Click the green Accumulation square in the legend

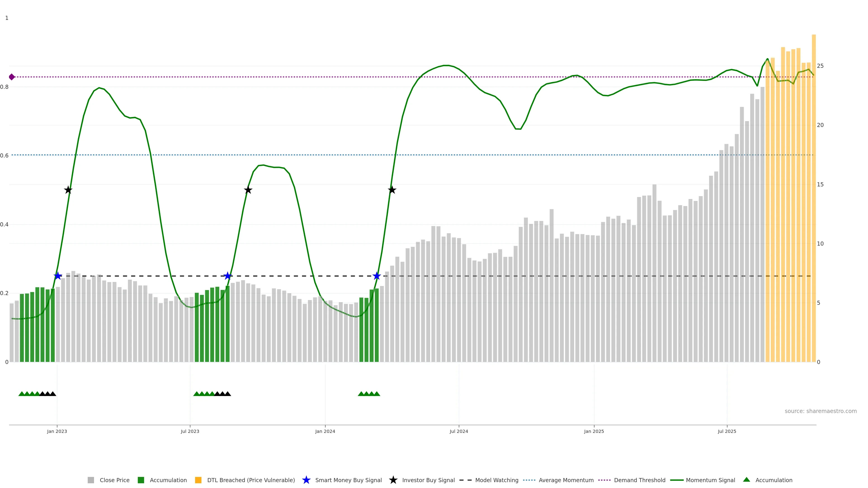click(x=141, y=480)
